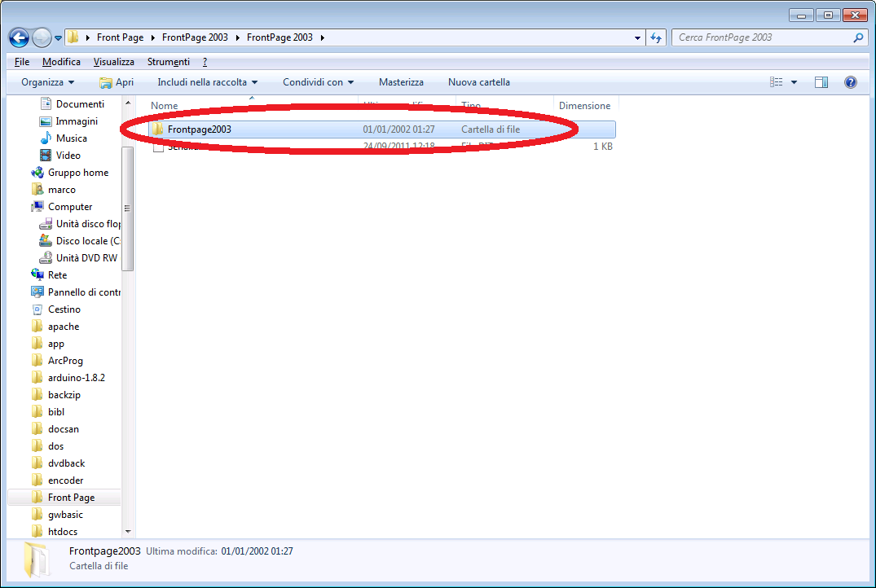Open the help question mark icon
Screen dimensions: 876x588
tap(851, 82)
